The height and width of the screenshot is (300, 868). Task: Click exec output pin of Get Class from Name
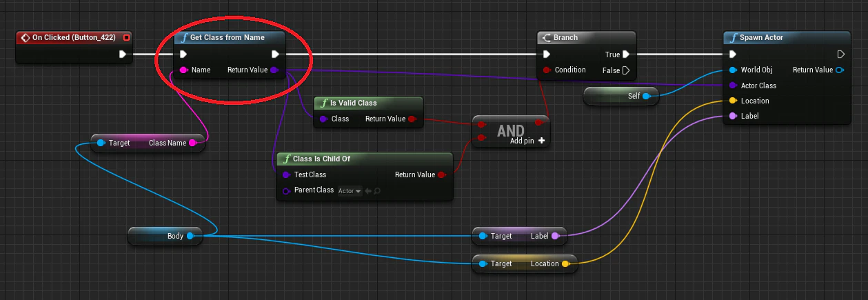[x=275, y=54]
